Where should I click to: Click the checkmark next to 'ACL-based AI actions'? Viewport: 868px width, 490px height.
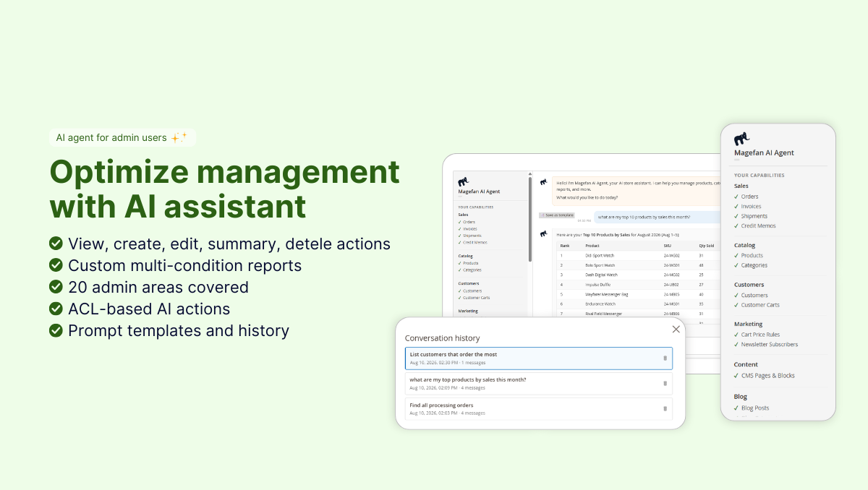(x=56, y=309)
